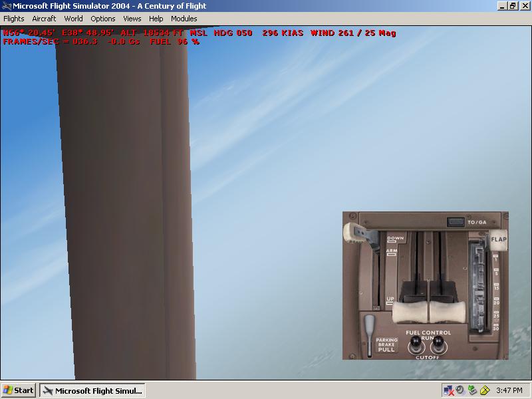This screenshot has height=399, width=532.
Task: Select Microsoft Flight Simulator taskbar button
Action: coord(92,390)
